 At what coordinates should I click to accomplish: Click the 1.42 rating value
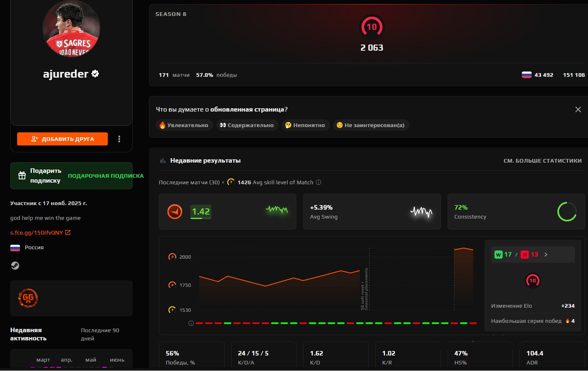point(201,212)
